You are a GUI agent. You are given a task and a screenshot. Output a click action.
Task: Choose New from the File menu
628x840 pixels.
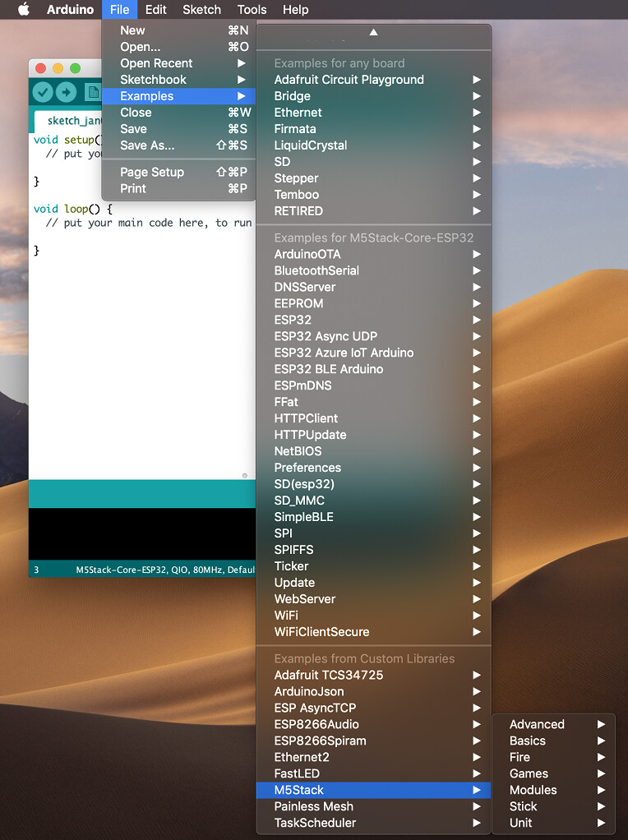pyautogui.click(x=178, y=30)
